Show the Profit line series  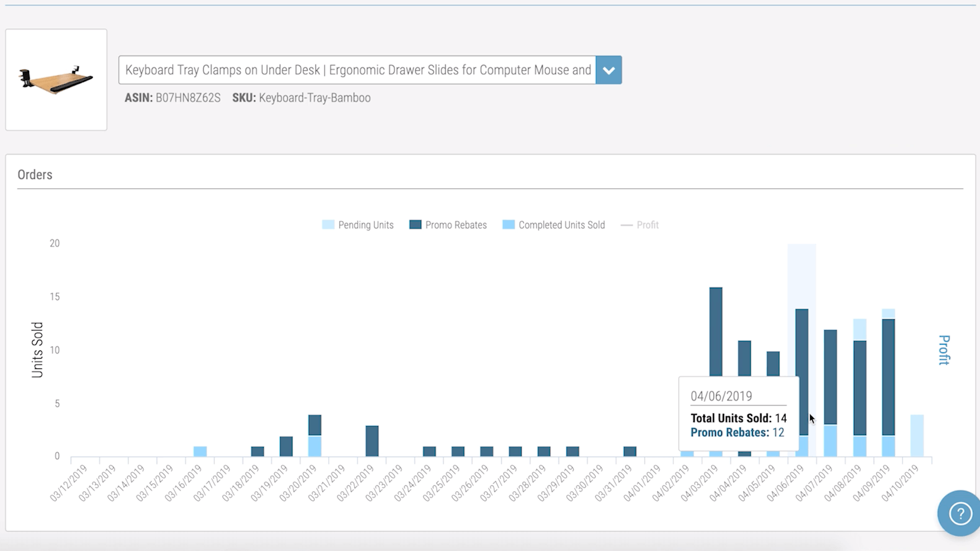pos(647,225)
